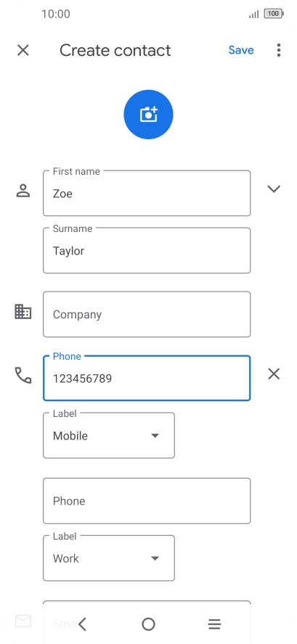This screenshot has height=644, width=297.
Task: Save the new contact
Action: point(241,50)
